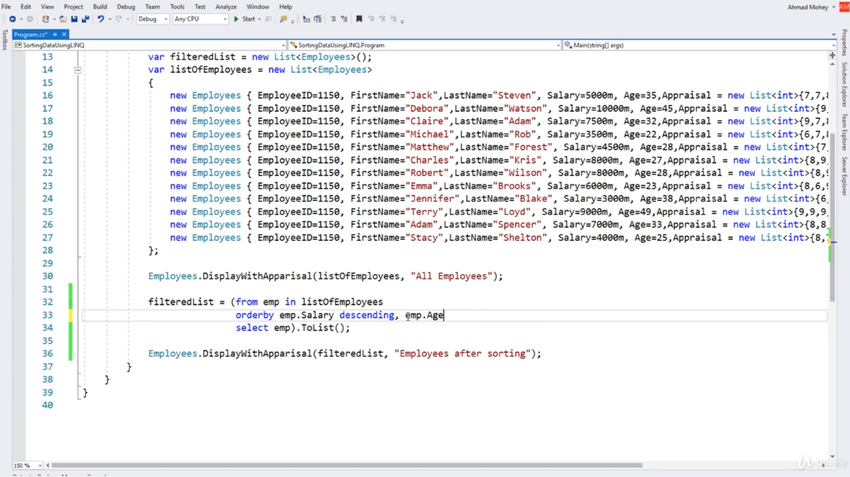The image size is (850, 477).
Task: Click the Next bookmark icon
Action: 383,19
